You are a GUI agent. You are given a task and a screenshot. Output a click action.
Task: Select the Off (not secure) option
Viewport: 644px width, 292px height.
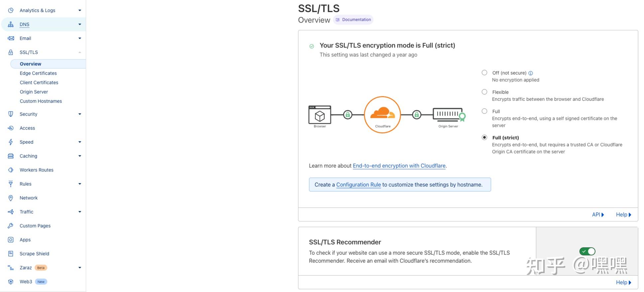coord(484,73)
